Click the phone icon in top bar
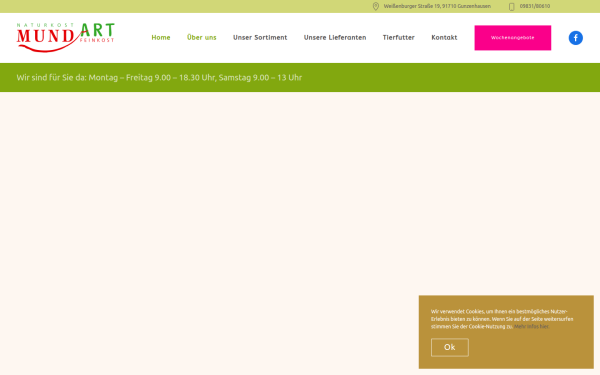This screenshot has height=375, width=600. [512, 7]
